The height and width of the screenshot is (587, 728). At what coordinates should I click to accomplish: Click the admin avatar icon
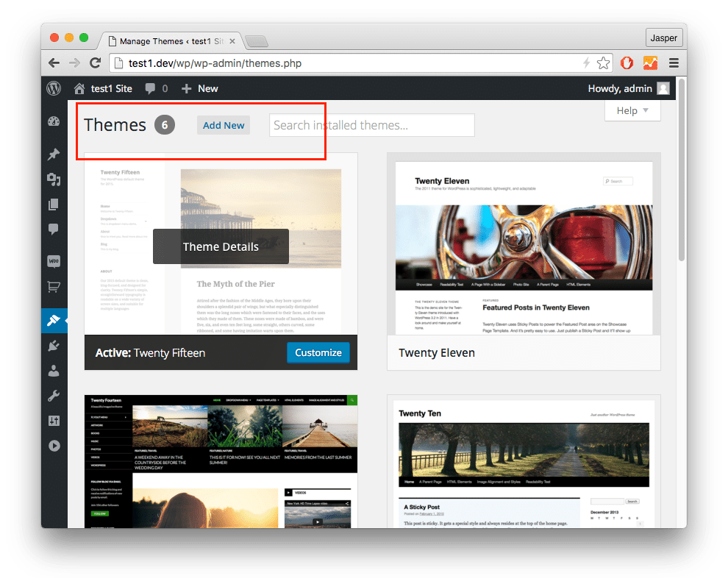coord(663,88)
